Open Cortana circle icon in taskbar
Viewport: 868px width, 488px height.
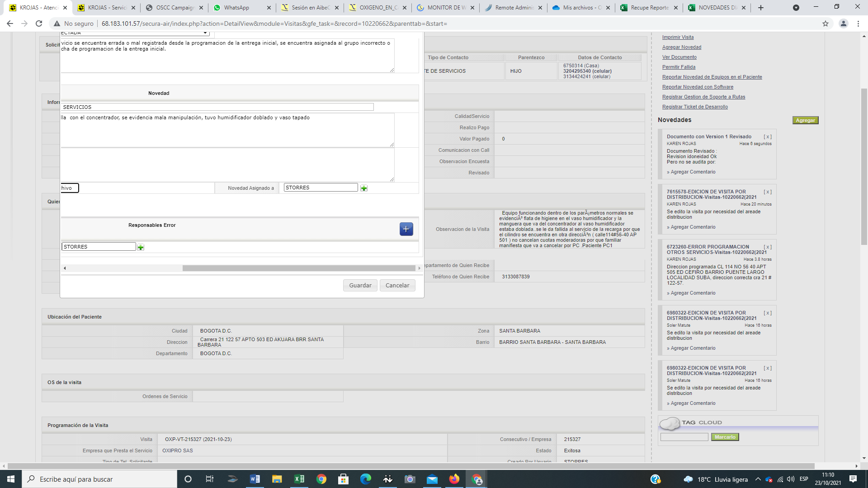pyautogui.click(x=188, y=479)
